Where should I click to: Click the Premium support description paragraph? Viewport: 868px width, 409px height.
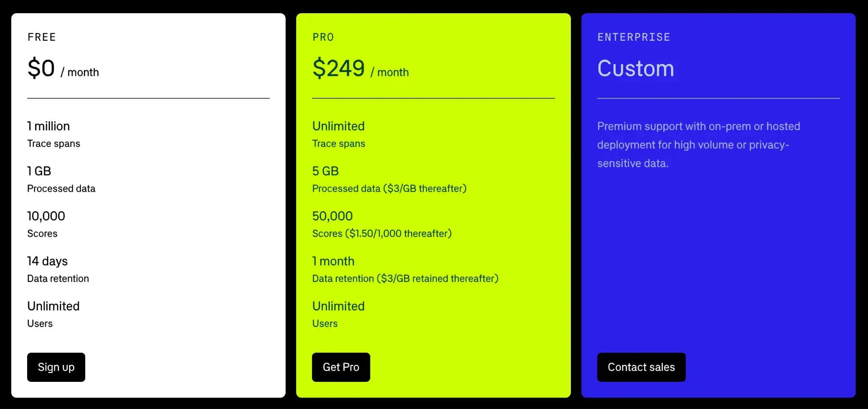698,145
